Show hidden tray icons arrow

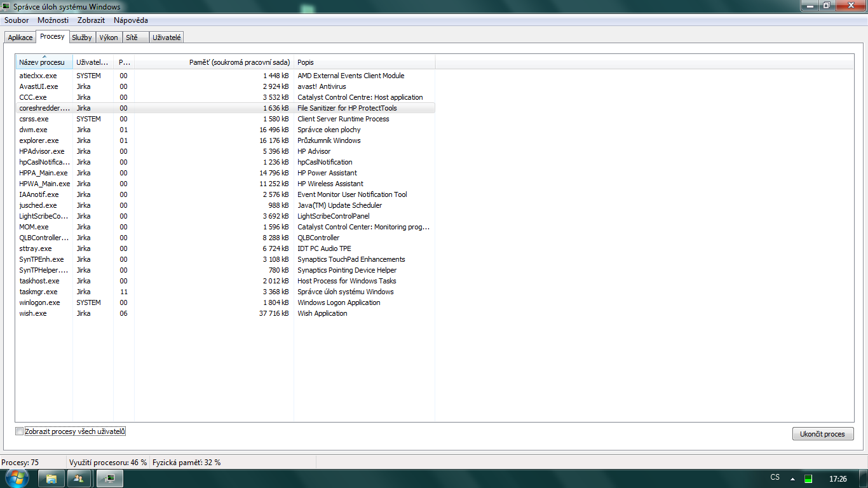pyautogui.click(x=792, y=478)
